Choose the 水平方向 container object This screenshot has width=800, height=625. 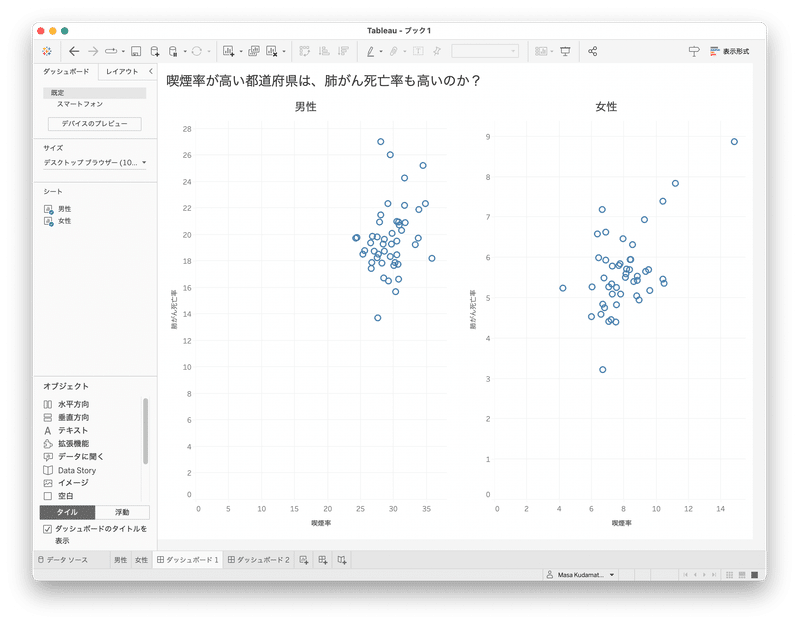tap(66, 404)
